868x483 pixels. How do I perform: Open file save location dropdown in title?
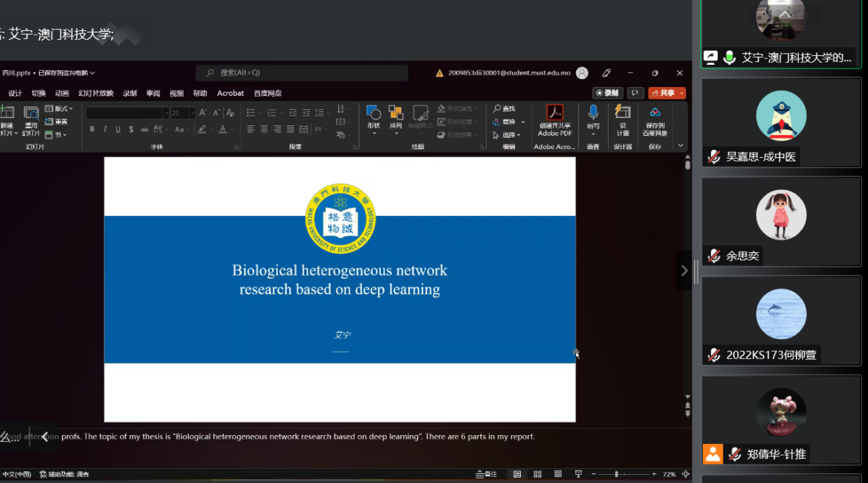(92, 72)
